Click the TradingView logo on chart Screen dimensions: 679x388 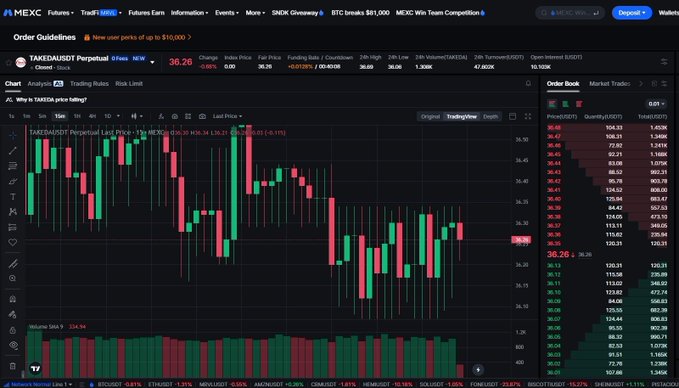click(36, 369)
